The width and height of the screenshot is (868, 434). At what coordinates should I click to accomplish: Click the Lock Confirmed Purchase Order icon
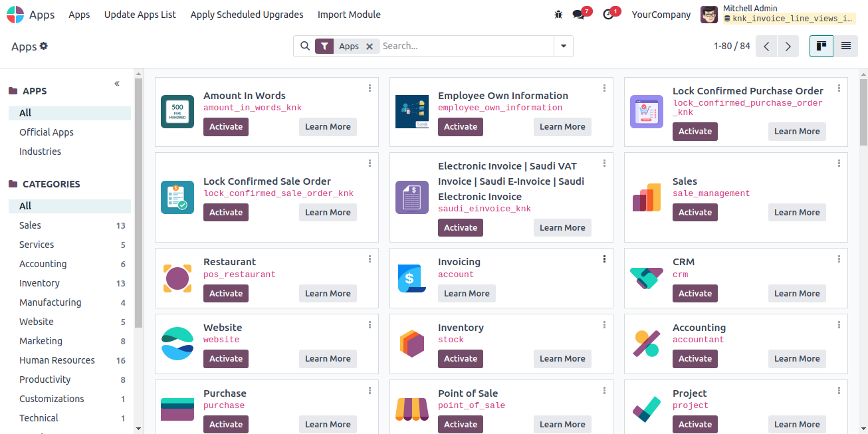pos(647,112)
